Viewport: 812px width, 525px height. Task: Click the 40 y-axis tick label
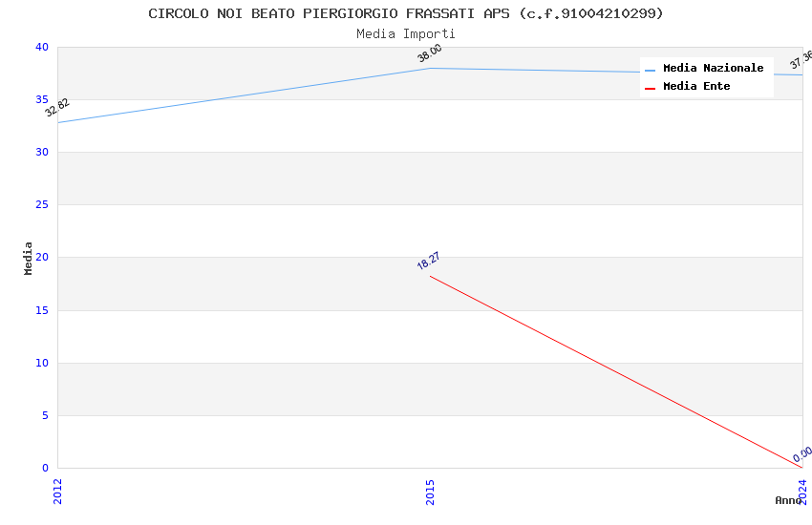pos(41,47)
